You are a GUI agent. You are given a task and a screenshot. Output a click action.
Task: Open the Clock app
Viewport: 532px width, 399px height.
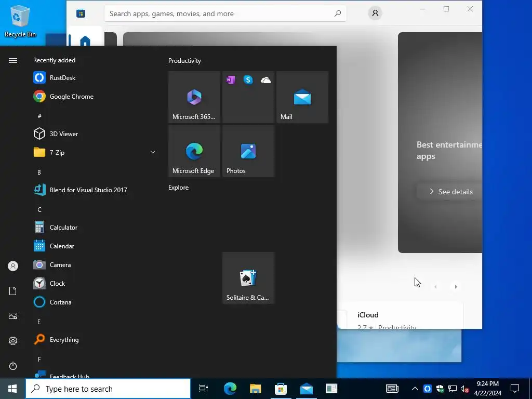pyautogui.click(x=95, y=283)
